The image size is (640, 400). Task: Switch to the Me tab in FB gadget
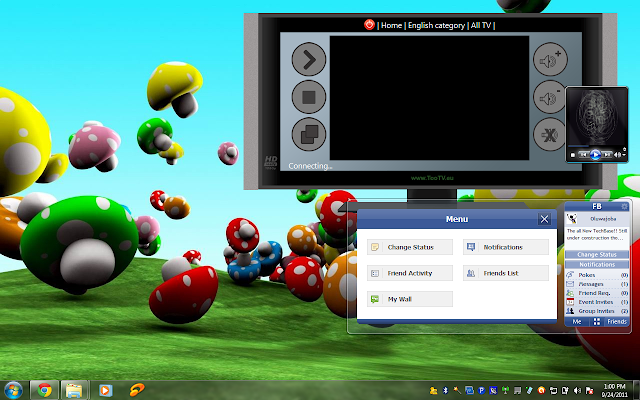click(x=577, y=322)
